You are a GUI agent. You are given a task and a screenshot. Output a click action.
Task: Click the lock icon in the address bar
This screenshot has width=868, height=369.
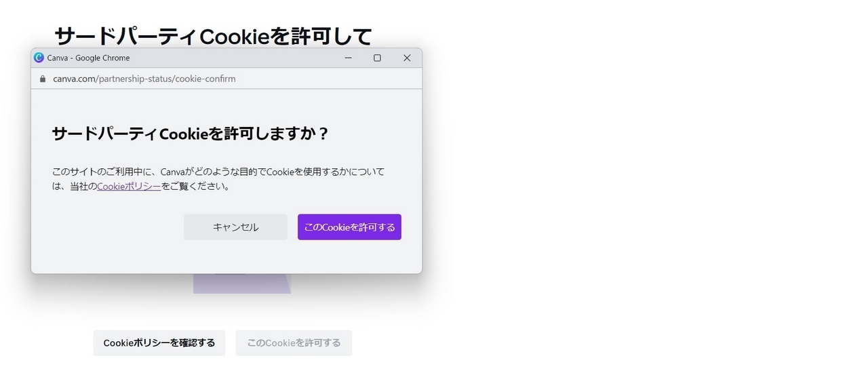pos(43,79)
